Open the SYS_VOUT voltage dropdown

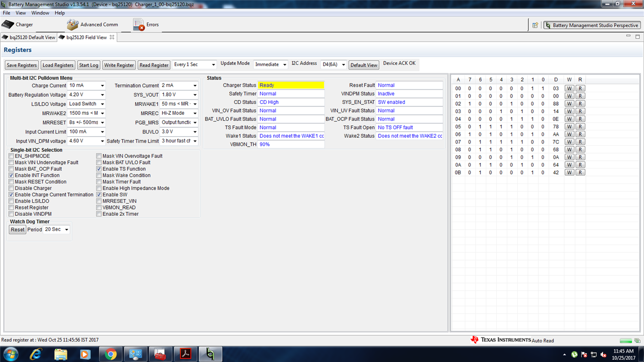tap(179, 95)
